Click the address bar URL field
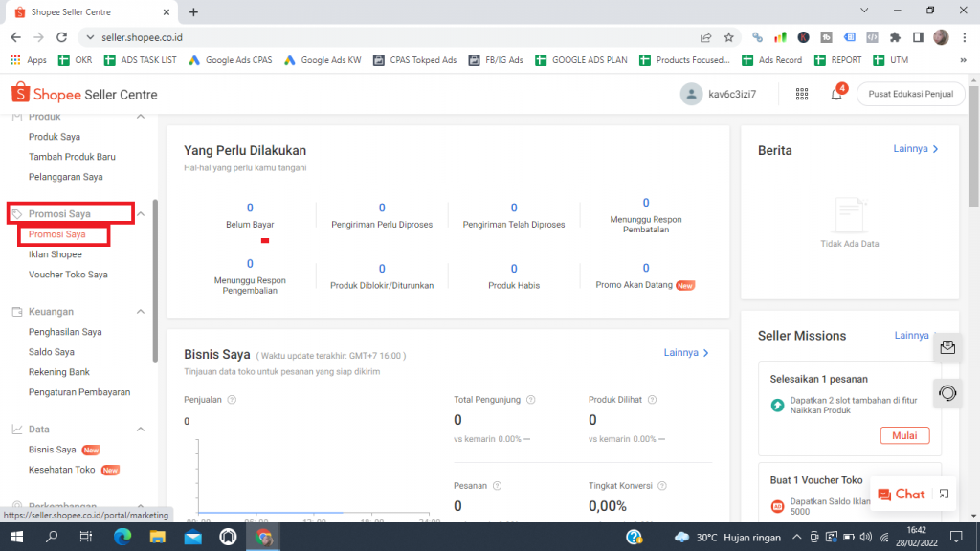The height and width of the screenshot is (551, 980). pos(383,37)
